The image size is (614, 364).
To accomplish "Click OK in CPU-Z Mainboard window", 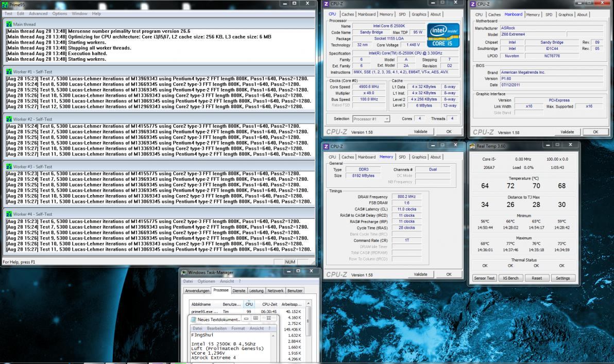I will [x=595, y=132].
